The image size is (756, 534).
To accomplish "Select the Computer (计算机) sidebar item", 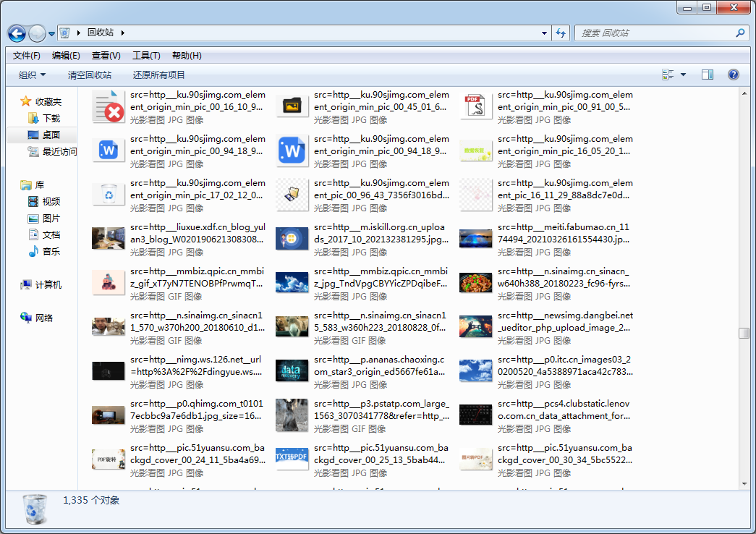I will coord(48,284).
